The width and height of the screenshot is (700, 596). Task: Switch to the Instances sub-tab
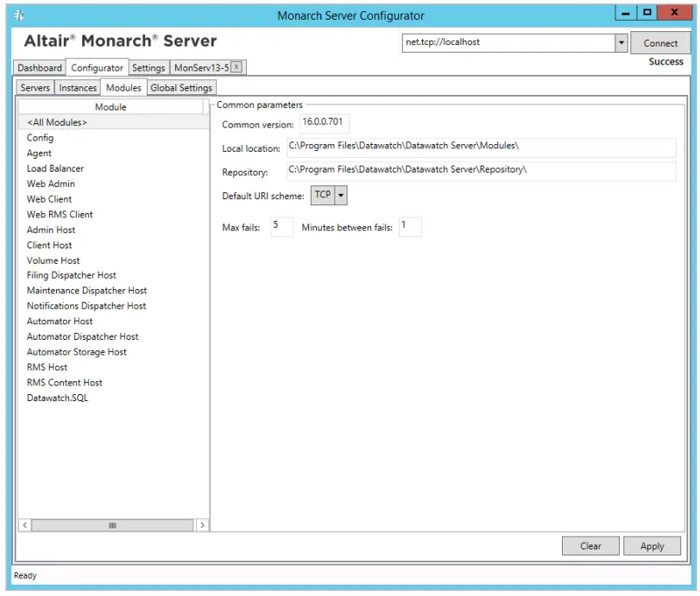tap(78, 87)
